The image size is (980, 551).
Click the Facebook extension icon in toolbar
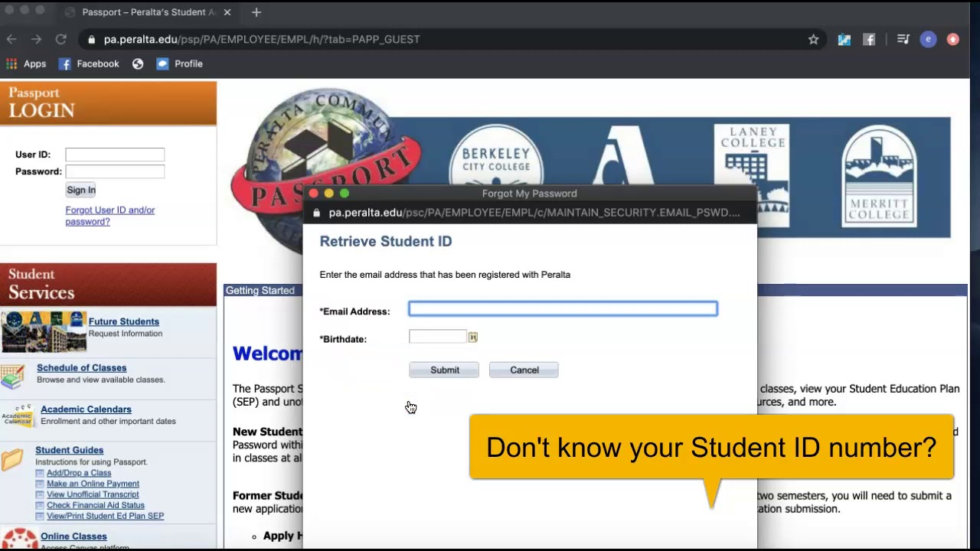pos(869,39)
